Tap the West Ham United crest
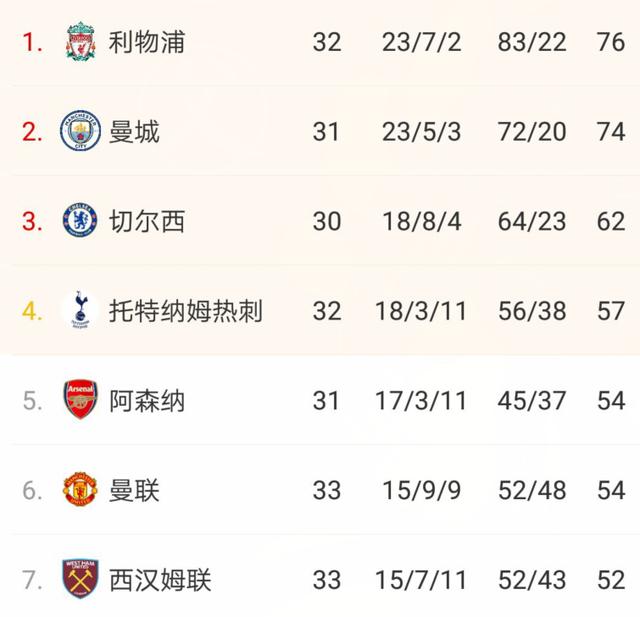640x617 pixels. tap(80, 579)
